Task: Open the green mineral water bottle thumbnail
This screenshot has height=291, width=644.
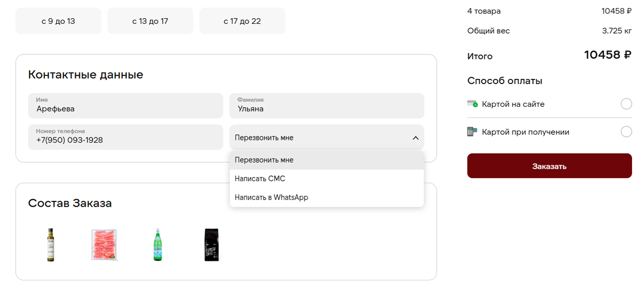Action: [x=158, y=245]
